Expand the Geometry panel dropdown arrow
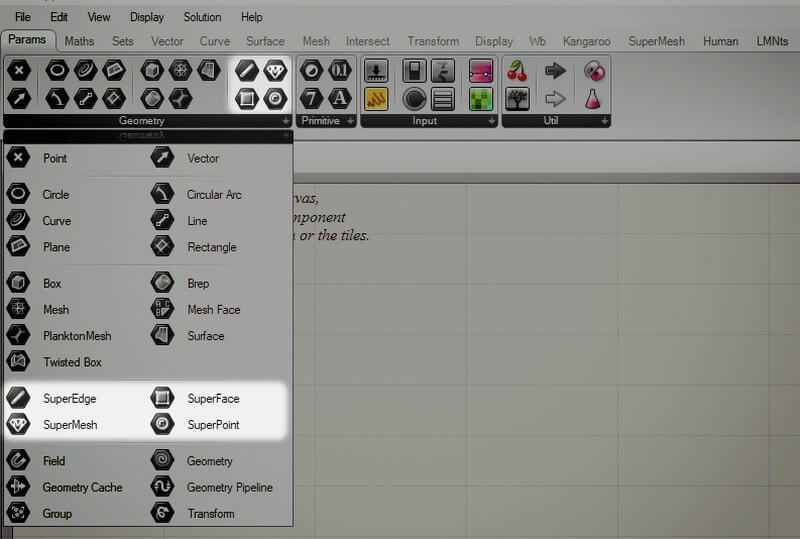This screenshot has height=539, width=800. click(287, 121)
